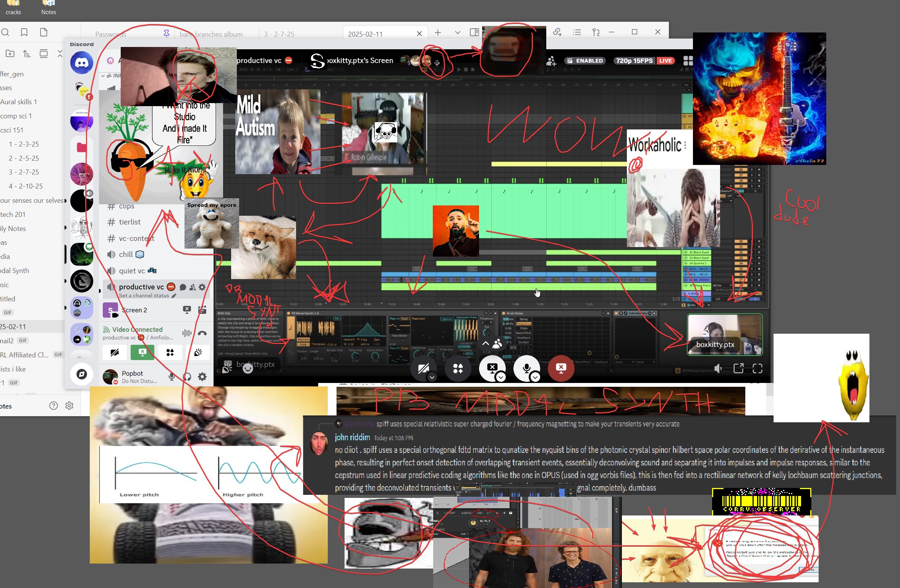Toggle green screen share button in voice panel

coord(142,352)
